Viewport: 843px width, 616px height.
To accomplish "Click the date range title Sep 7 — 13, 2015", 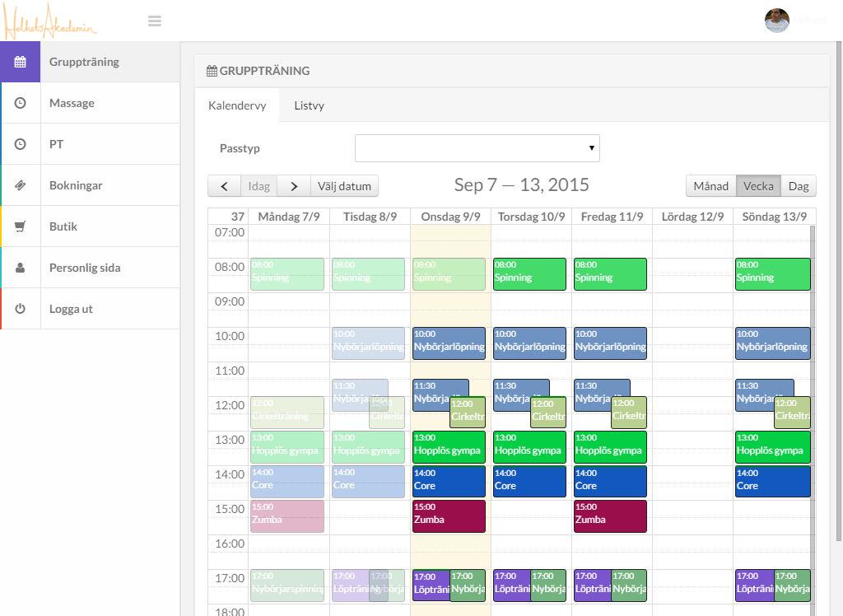I will (521, 185).
